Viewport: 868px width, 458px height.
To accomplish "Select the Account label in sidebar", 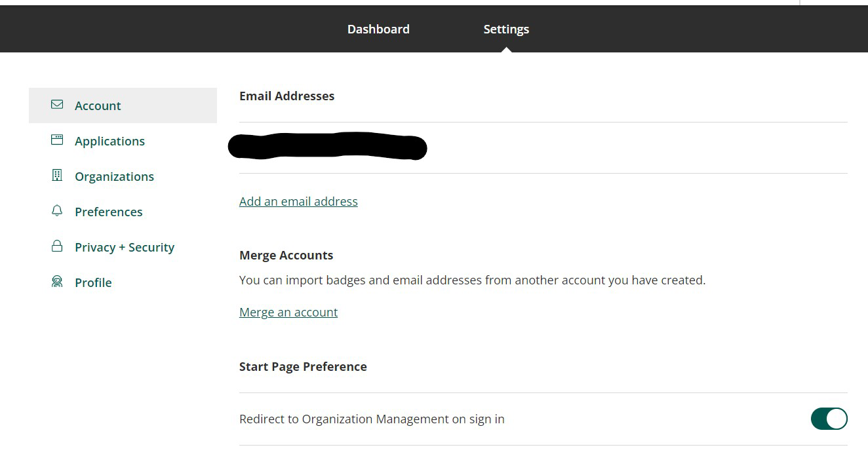I will pos(98,106).
